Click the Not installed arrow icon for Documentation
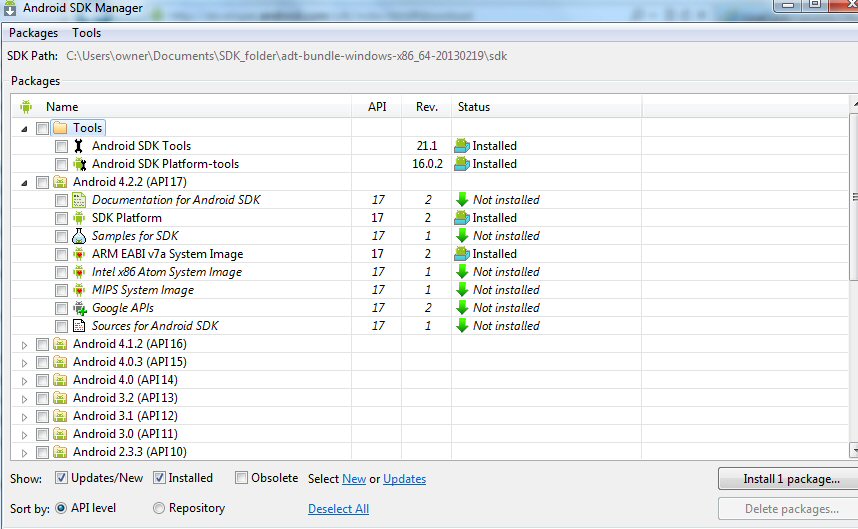The width and height of the screenshot is (858, 529). 462,200
